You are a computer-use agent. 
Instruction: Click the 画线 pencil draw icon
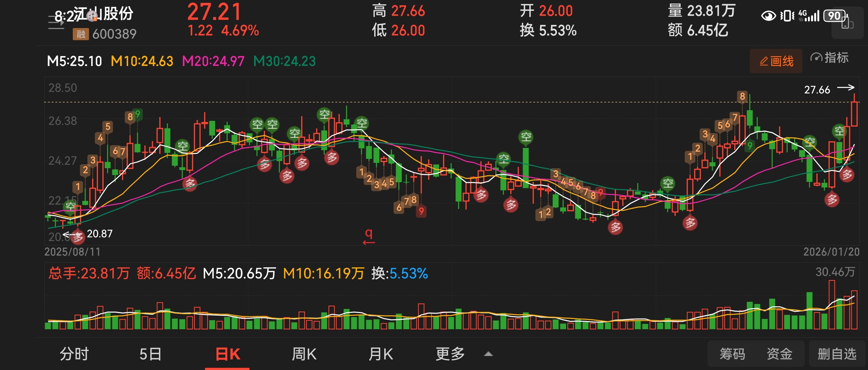pos(764,61)
